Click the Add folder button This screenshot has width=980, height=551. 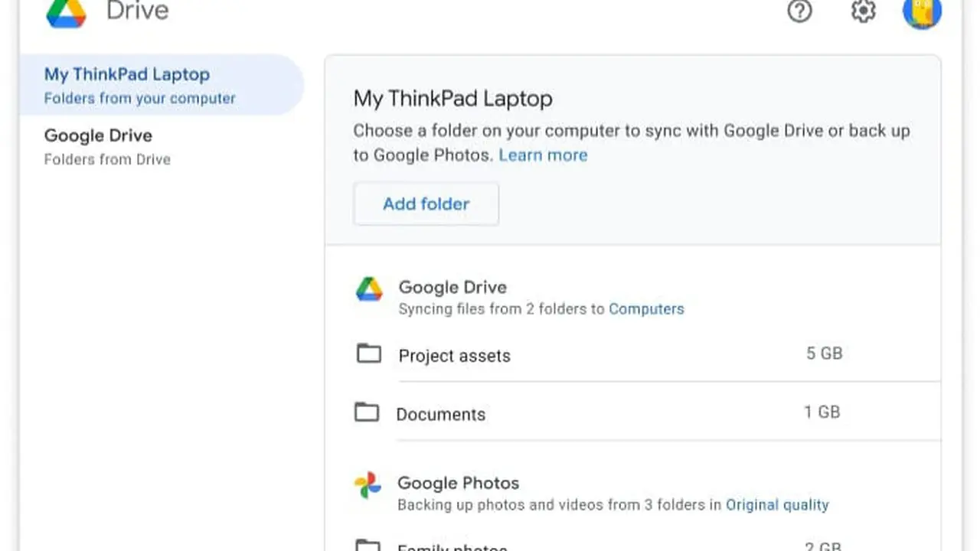click(x=426, y=204)
